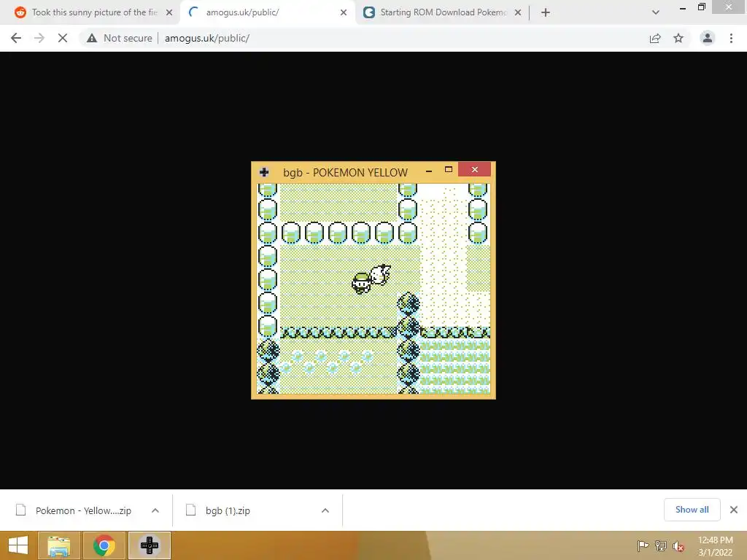The image size is (747, 560).
Task: Expand options for Pokemon - Yellow zip download
Action: 155,510
